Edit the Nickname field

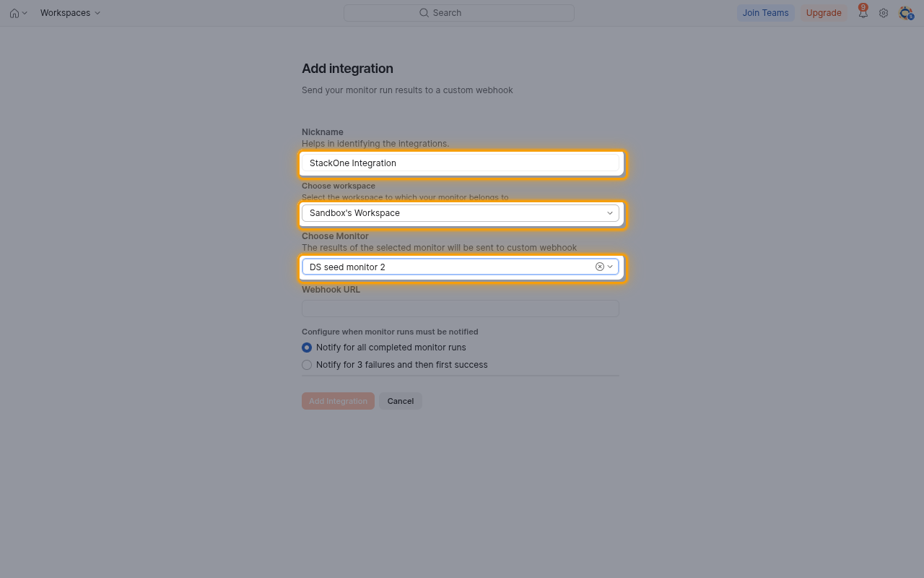click(461, 163)
